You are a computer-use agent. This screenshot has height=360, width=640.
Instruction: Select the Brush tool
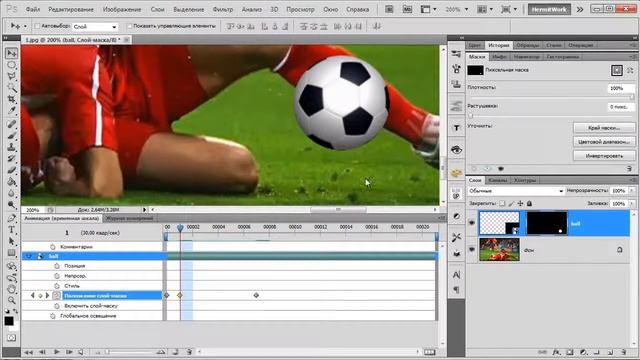pos(11,136)
